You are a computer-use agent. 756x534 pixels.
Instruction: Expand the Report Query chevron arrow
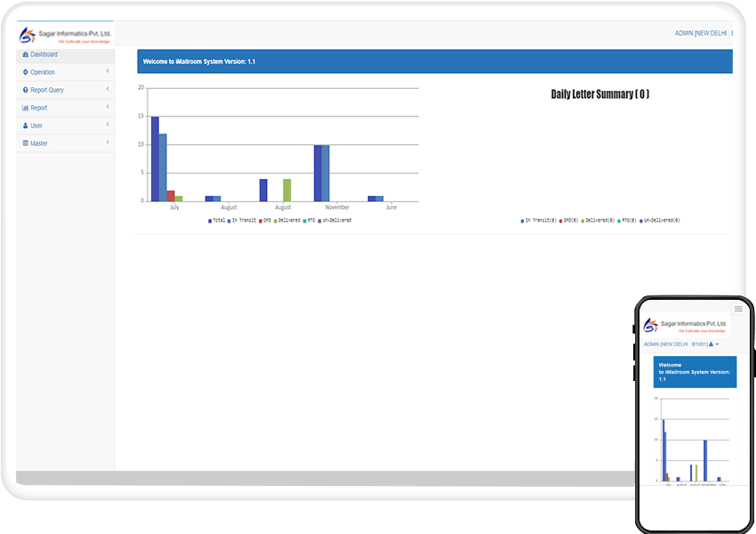108,89
